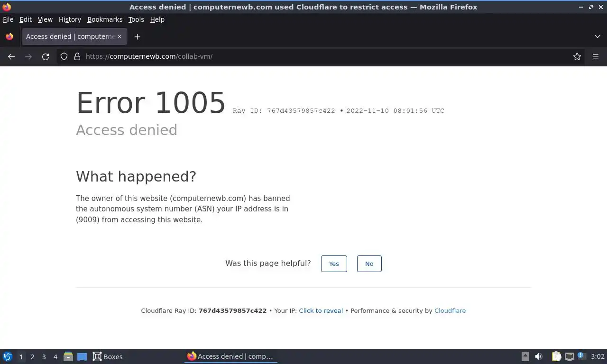This screenshot has height=364, width=607.
Task: Open the History menu
Action: tap(70, 19)
